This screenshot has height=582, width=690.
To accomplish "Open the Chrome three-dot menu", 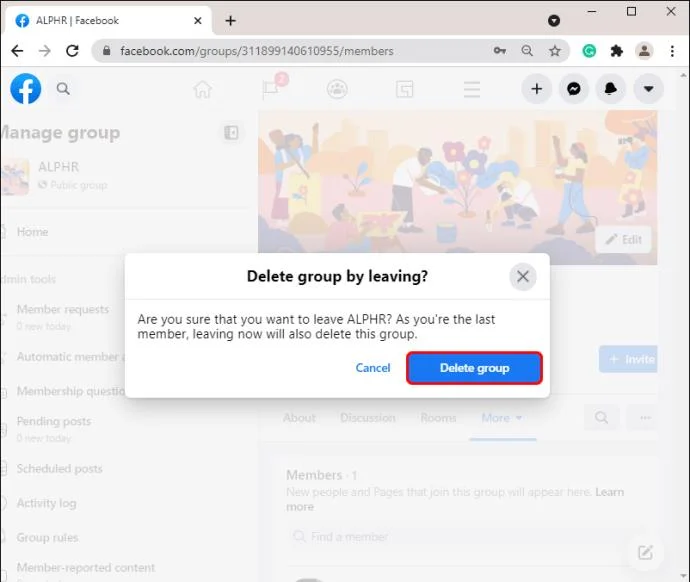I will 672,51.
